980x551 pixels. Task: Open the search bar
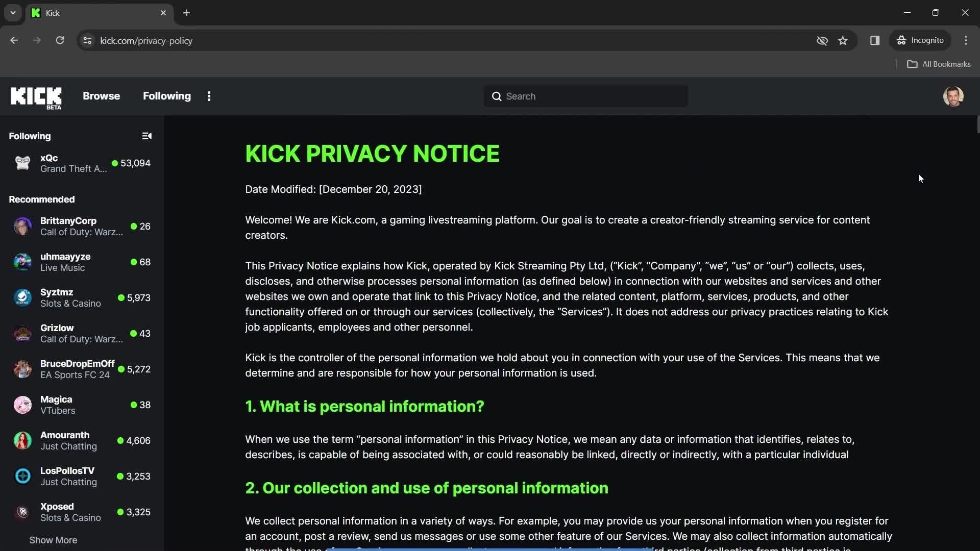585,96
